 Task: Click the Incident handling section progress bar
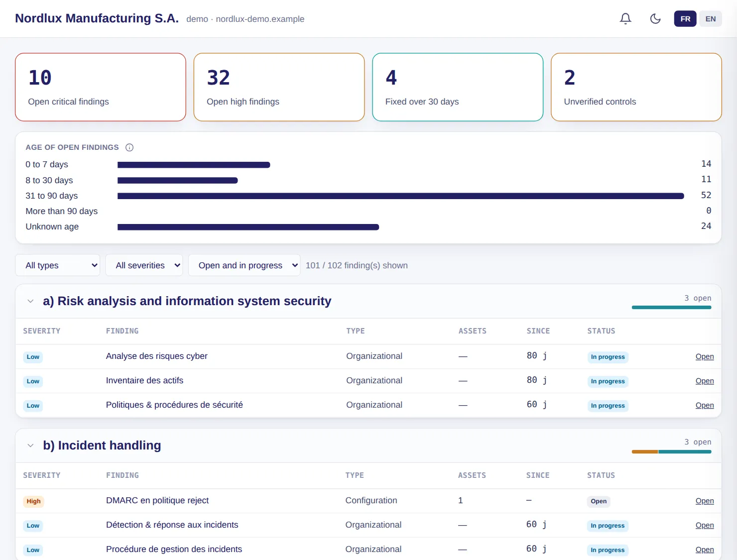tap(671, 451)
